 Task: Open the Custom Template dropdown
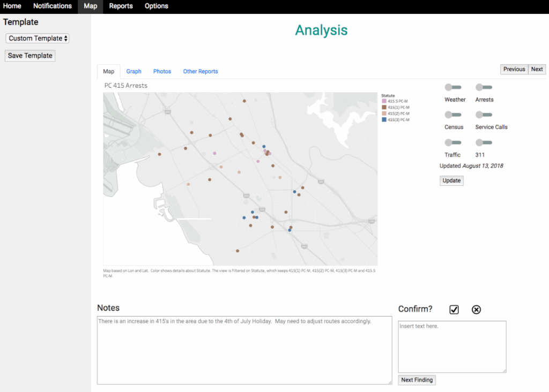pyautogui.click(x=38, y=39)
